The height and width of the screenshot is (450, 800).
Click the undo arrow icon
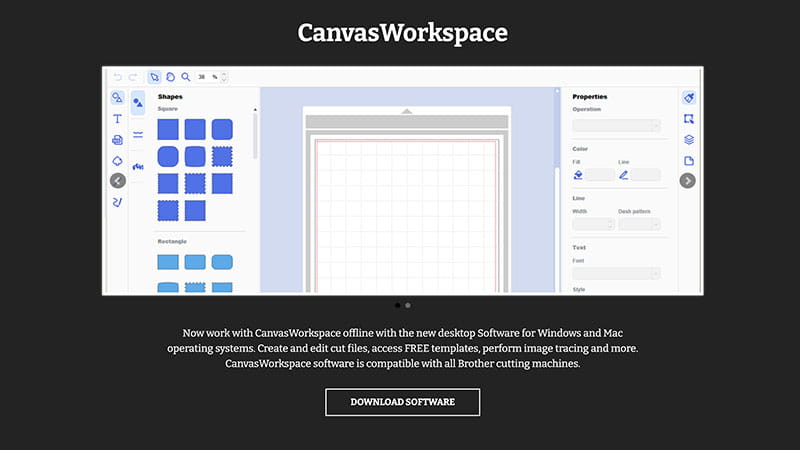(x=118, y=77)
